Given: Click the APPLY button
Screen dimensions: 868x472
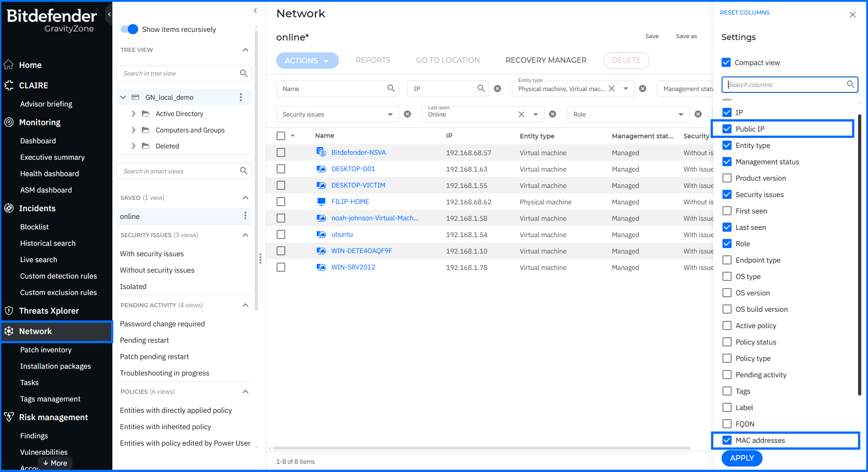Looking at the screenshot, I should [x=742, y=458].
